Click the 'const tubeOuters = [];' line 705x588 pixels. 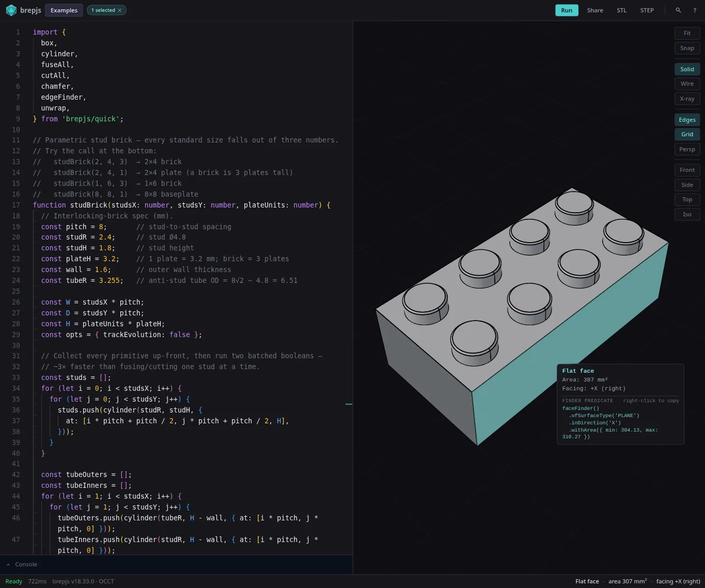coord(86,474)
